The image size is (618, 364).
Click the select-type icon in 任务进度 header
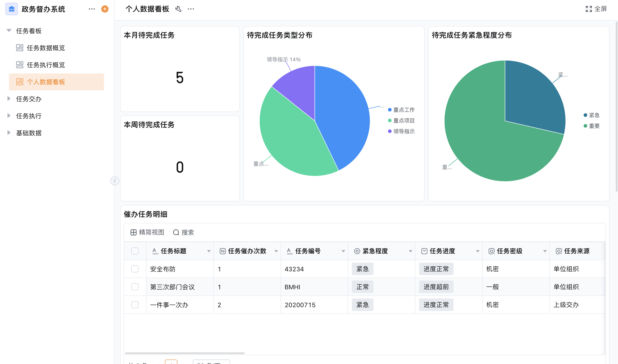click(x=424, y=251)
